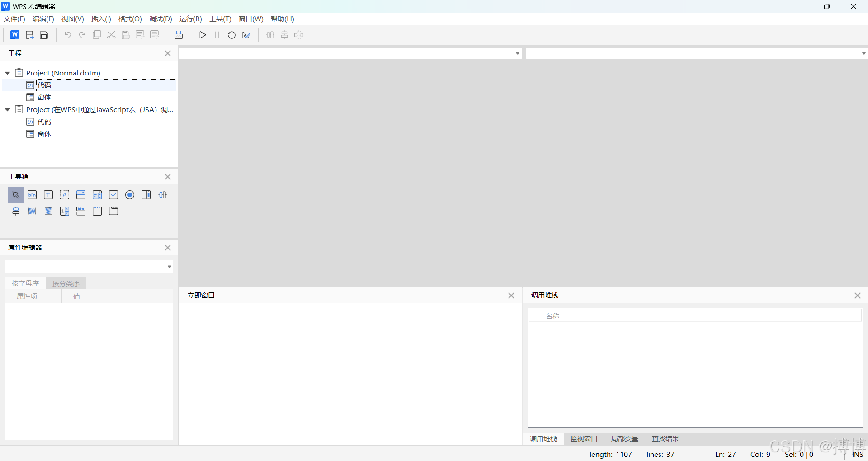Select the label 'A' control in toolbox
The image size is (868, 461).
tap(65, 195)
